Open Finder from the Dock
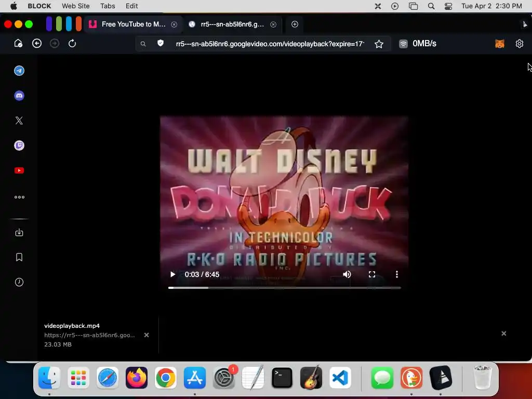Viewport: 532px width, 399px height. coord(49,378)
